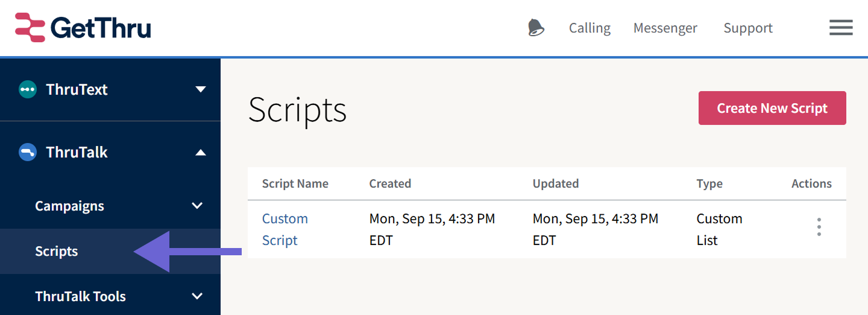868x315 pixels.
Task: Expand the ThruText section arrow
Action: [201, 89]
